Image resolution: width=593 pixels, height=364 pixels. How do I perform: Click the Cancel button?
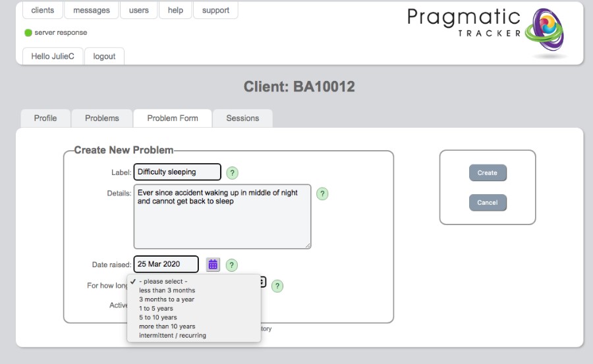488,203
